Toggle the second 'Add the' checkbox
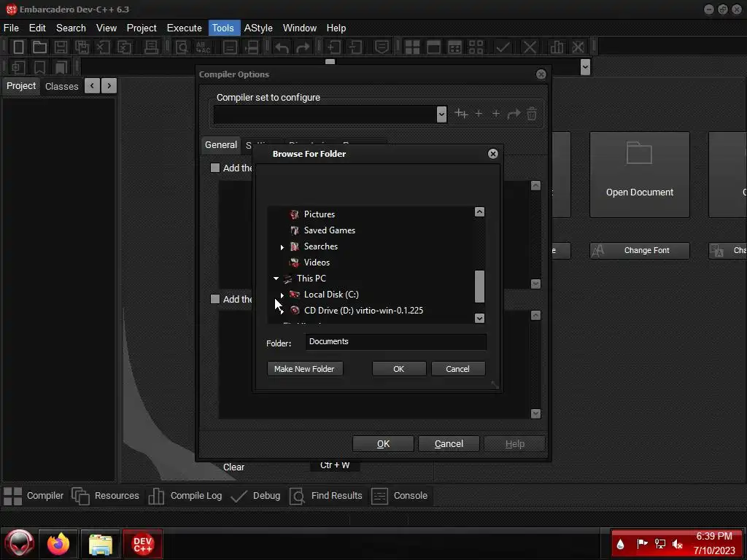The height and width of the screenshot is (560, 747). tap(215, 299)
